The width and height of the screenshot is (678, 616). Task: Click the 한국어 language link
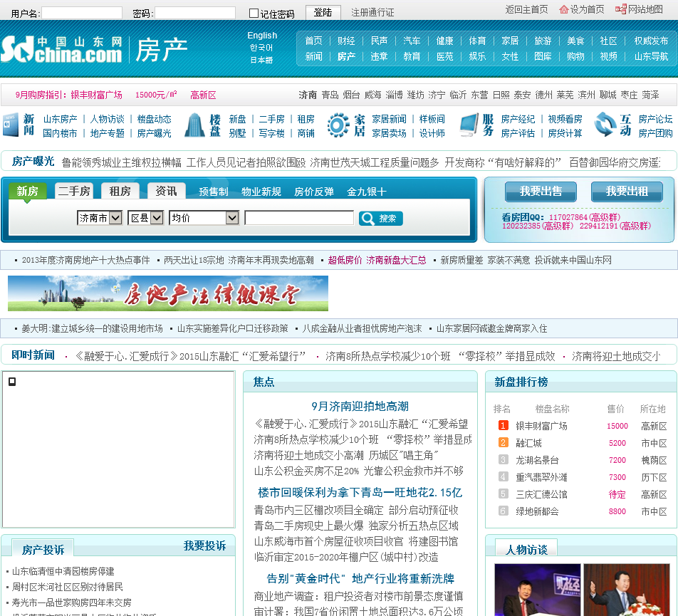tap(261, 48)
